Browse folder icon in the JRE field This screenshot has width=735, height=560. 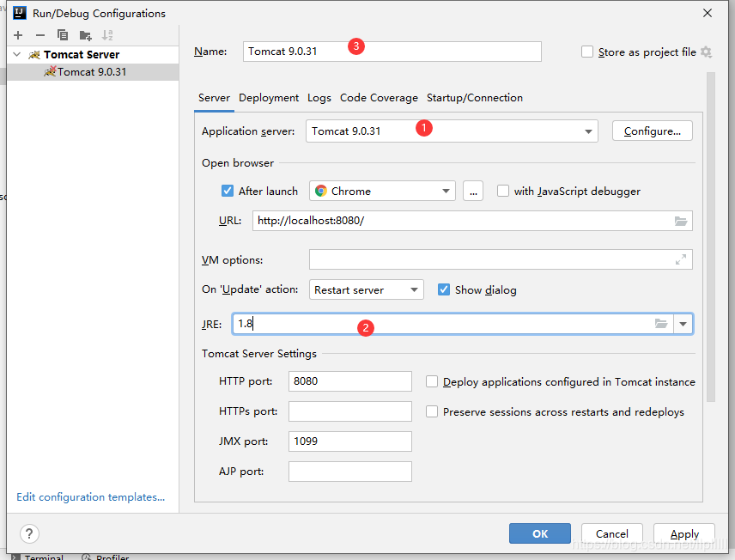[661, 324]
